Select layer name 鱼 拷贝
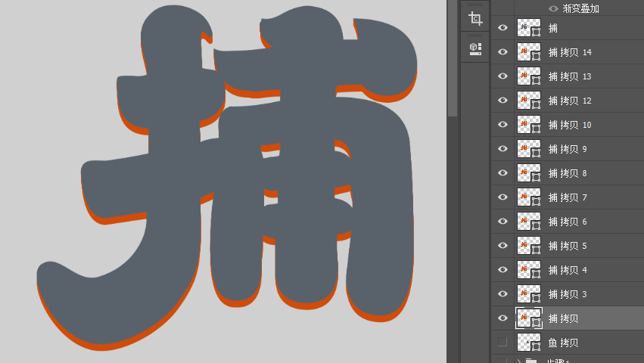 [x=564, y=343]
